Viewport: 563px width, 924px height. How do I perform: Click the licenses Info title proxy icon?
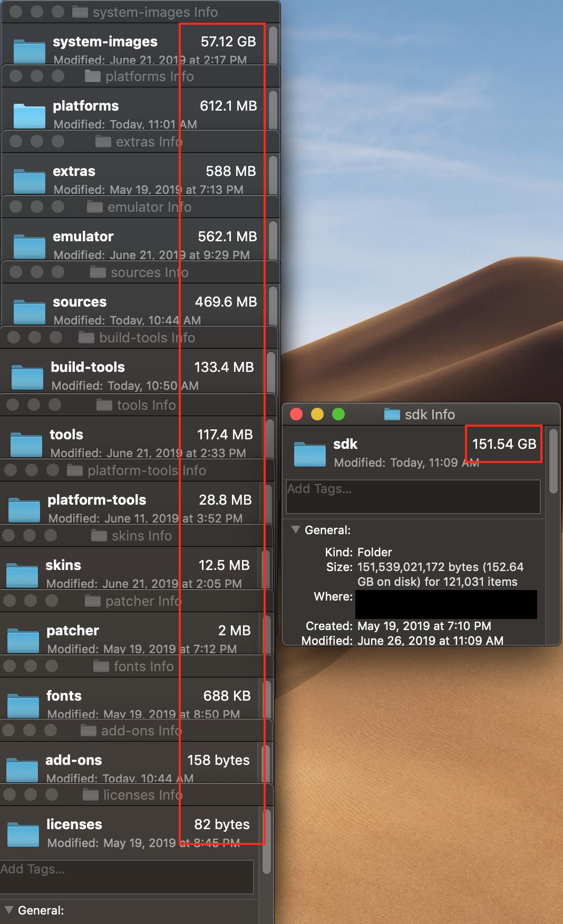[x=91, y=795]
